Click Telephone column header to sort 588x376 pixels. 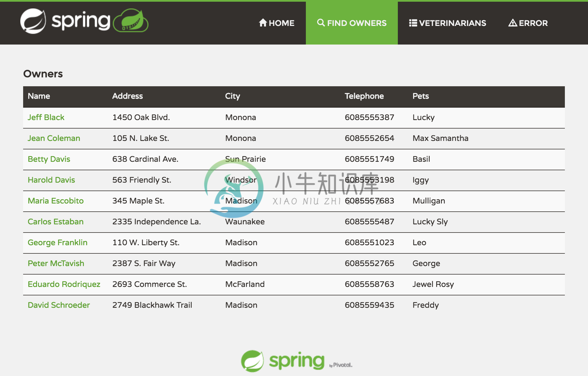[x=364, y=96]
